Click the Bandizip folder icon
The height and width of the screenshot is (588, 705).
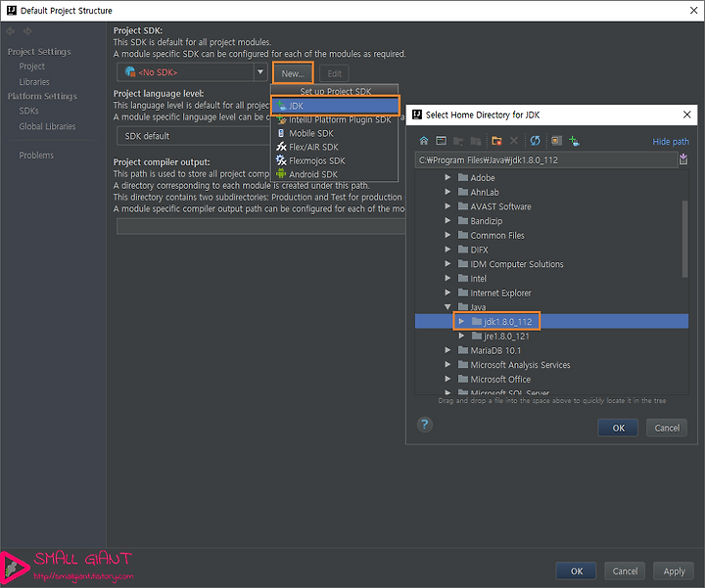pyautogui.click(x=463, y=220)
